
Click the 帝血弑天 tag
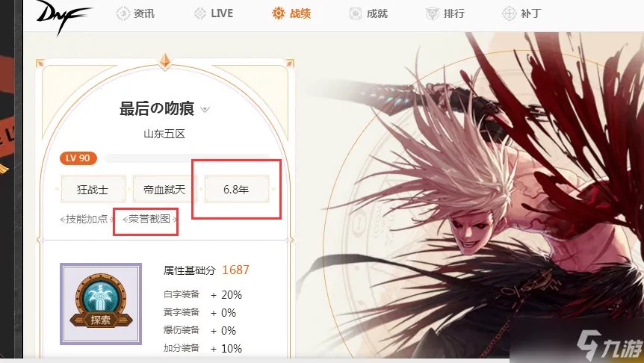point(164,189)
